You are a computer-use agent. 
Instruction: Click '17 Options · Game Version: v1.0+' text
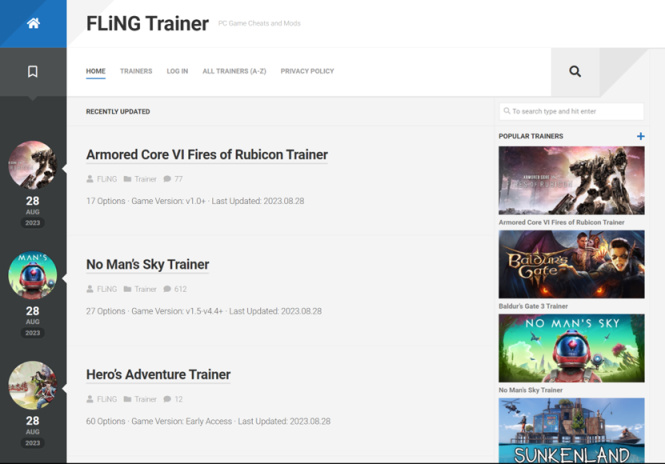tap(146, 201)
